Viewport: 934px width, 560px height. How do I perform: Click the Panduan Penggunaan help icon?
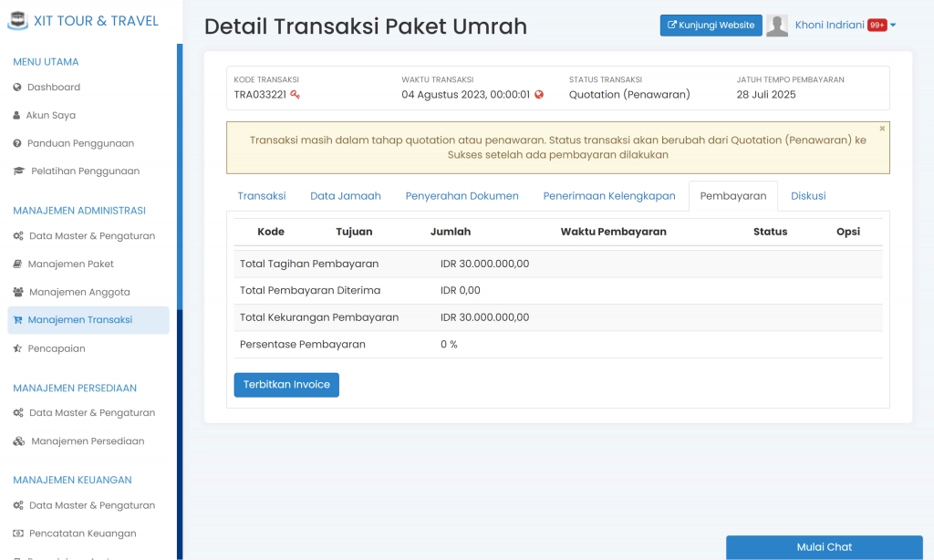tap(16, 143)
